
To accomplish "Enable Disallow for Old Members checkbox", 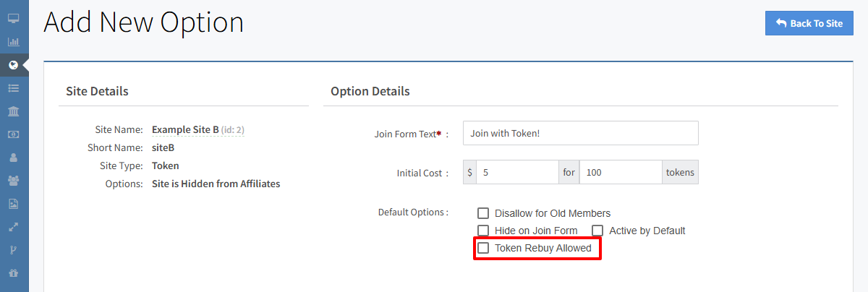I will (483, 213).
